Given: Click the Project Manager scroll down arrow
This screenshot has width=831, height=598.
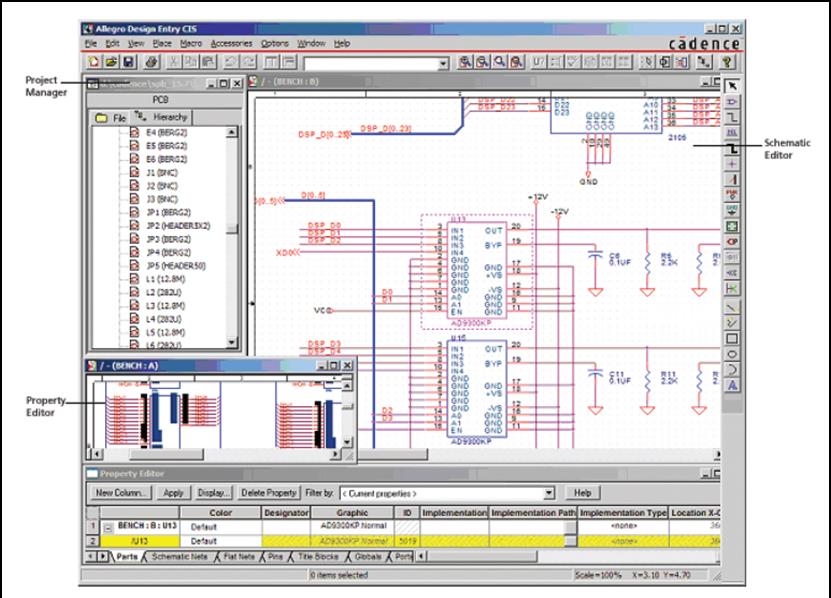Looking at the screenshot, I should point(232,342).
